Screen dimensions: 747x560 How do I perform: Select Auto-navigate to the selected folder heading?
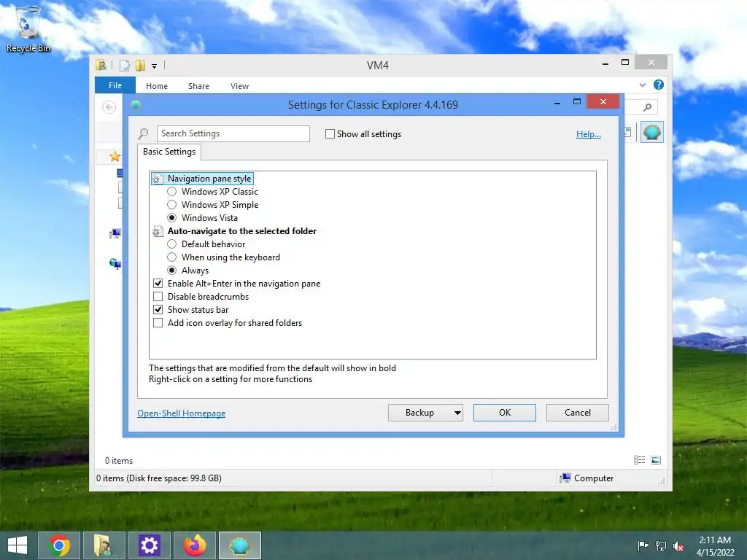(x=242, y=231)
